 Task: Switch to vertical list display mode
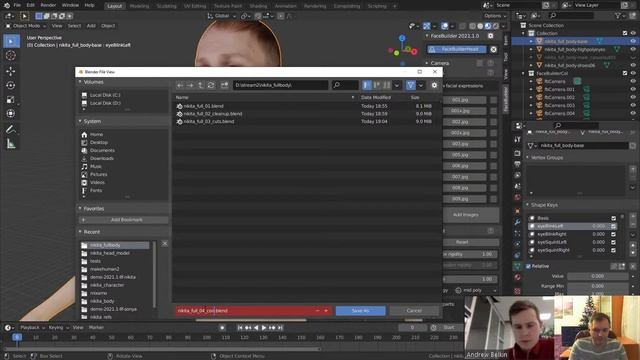pyautogui.click(x=367, y=85)
